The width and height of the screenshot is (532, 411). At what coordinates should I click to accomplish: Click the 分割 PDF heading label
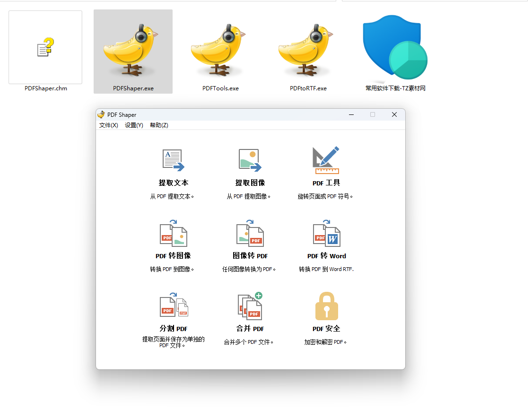[174, 329]
